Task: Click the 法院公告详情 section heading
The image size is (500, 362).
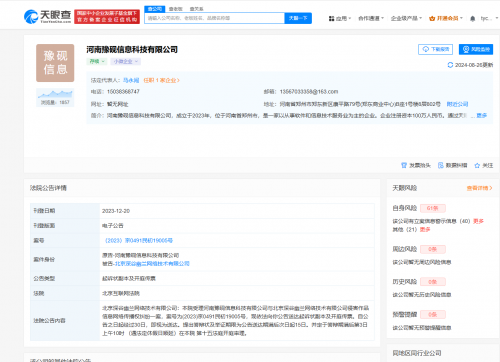Action: (x=48, y=188)
